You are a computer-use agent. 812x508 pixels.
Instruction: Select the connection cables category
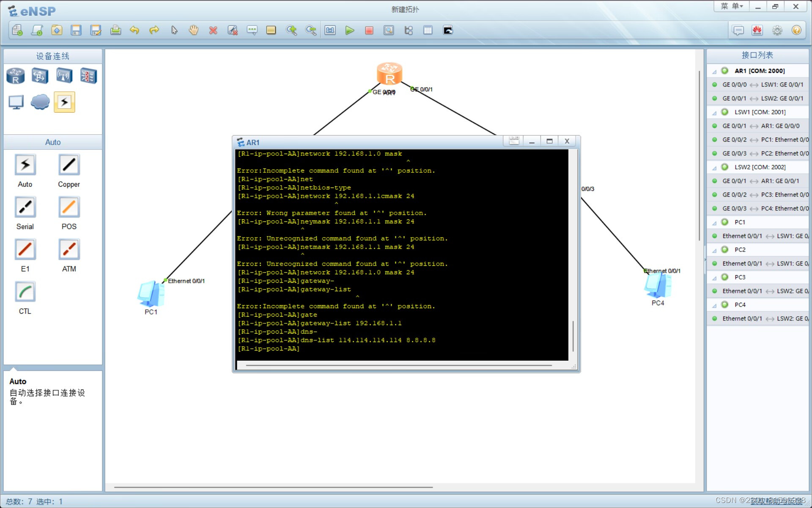(x=64, y=102)
